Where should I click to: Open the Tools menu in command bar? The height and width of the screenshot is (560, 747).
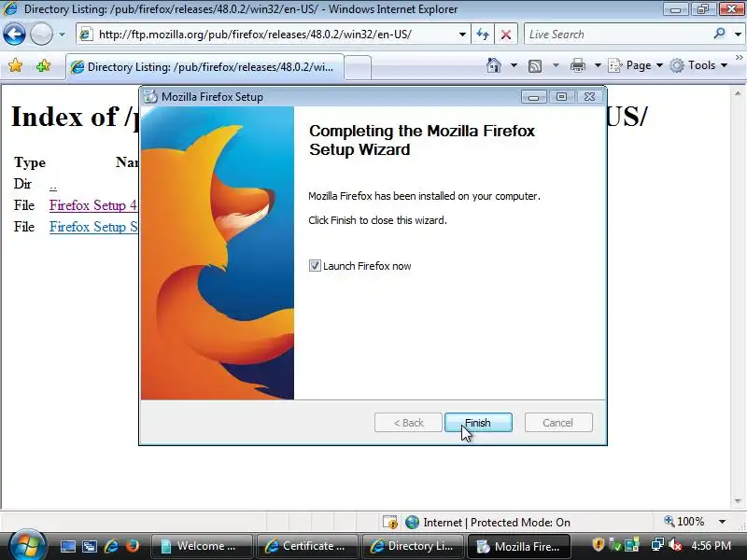click(698, 65)
